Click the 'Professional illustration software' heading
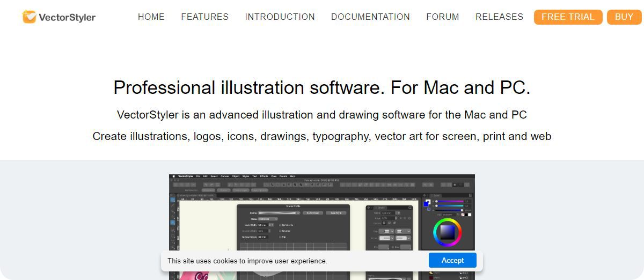This screenshot has height=280, width=644. click(x=322, y=87)
